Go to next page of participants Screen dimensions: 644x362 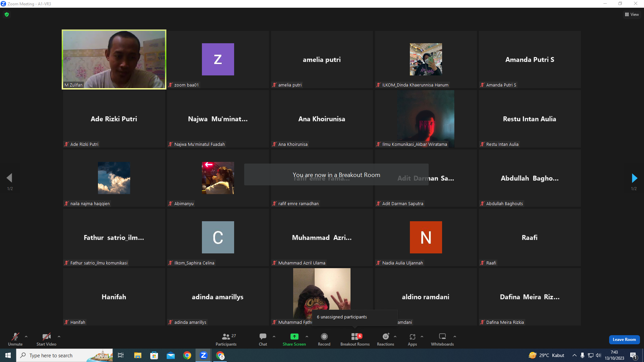[x=634, y=178]
